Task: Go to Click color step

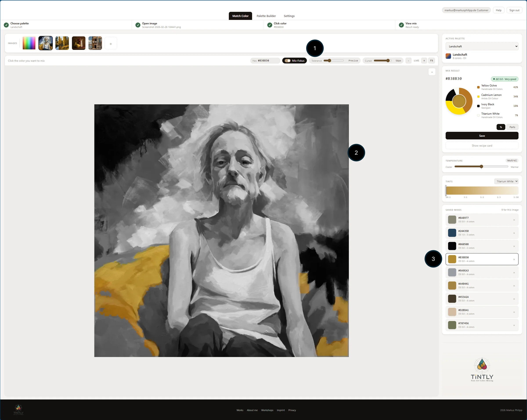Action: pyautogui.click(x=329, y=25)
